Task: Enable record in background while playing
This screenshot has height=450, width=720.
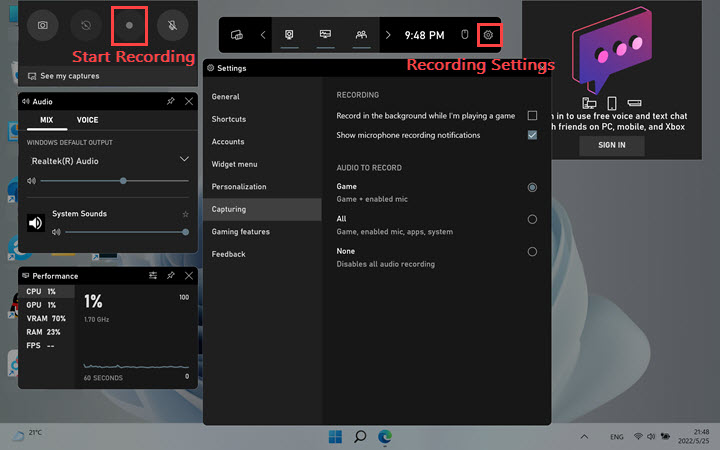Action: 532,116
